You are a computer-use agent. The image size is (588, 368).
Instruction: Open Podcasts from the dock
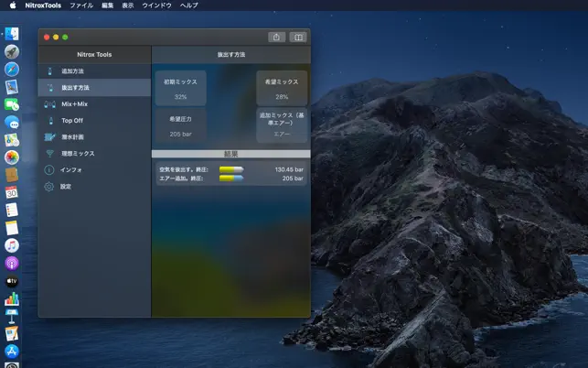pos(12,263)
